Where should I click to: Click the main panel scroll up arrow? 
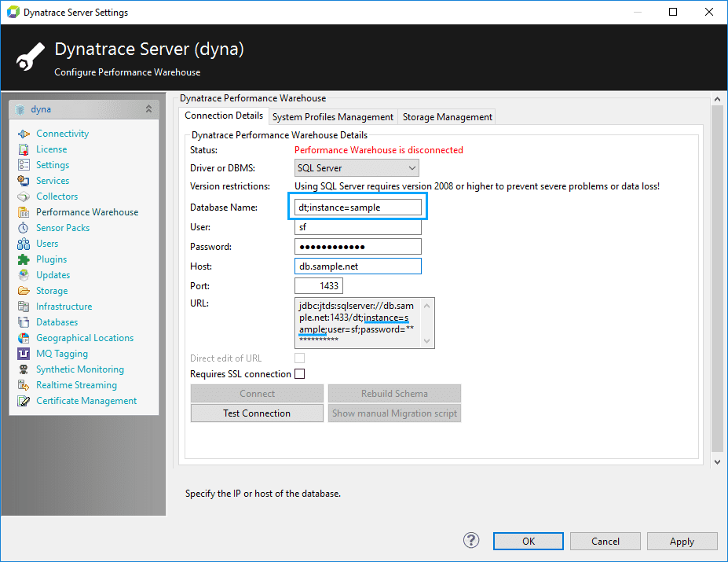tap(717, 99)
